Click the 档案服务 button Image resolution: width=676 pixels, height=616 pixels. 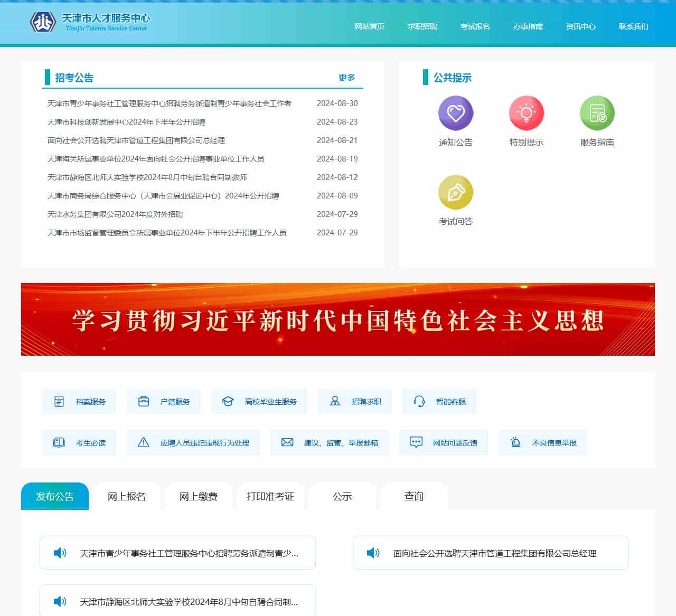coord(79,401)
